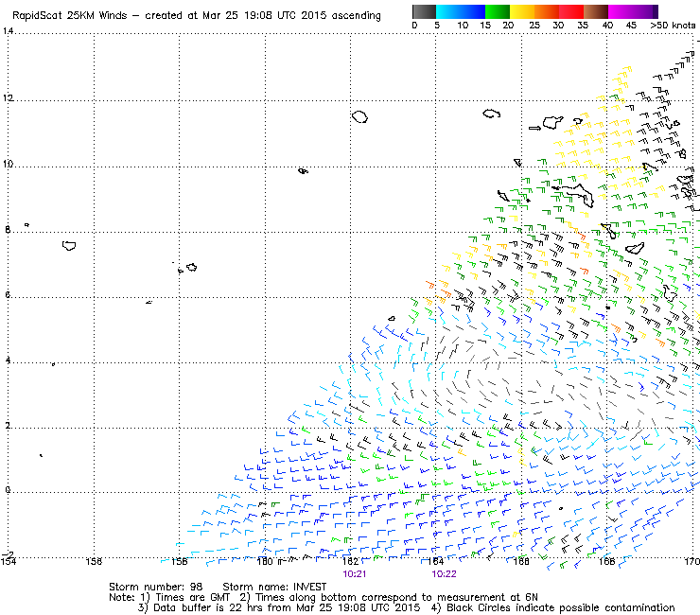Pick the red 30-35 knots legend color

tap(571, 11)
